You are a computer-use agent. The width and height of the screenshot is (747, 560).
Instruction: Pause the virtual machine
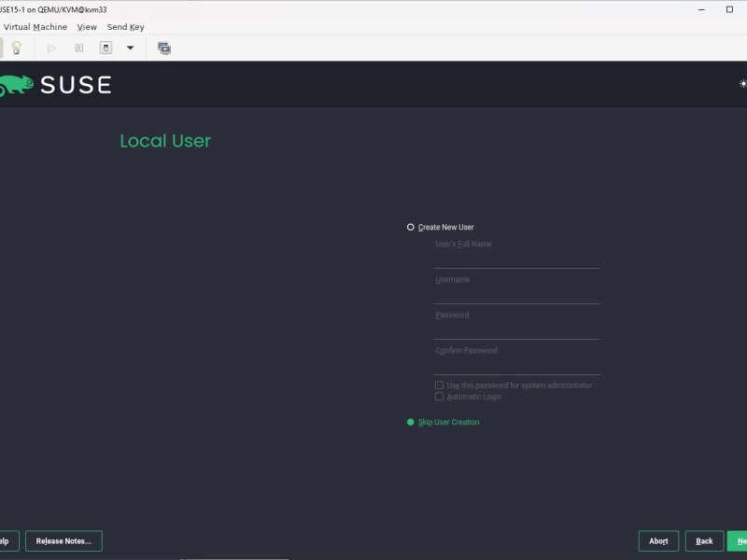tap(79, 49)
